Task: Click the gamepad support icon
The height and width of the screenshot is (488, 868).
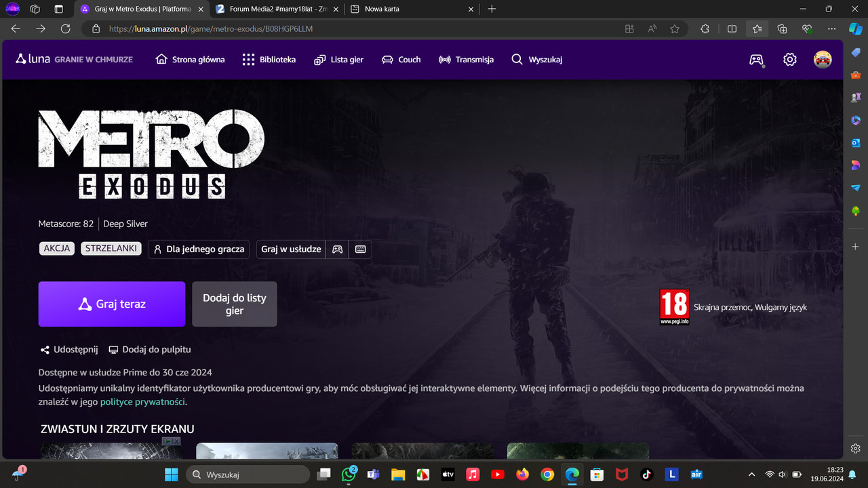Action: click(337, 249)
